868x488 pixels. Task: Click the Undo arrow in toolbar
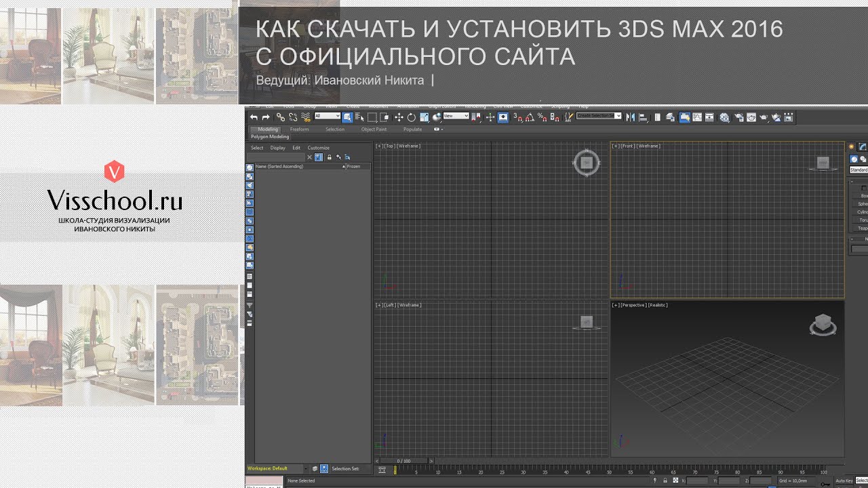[254, 117]
